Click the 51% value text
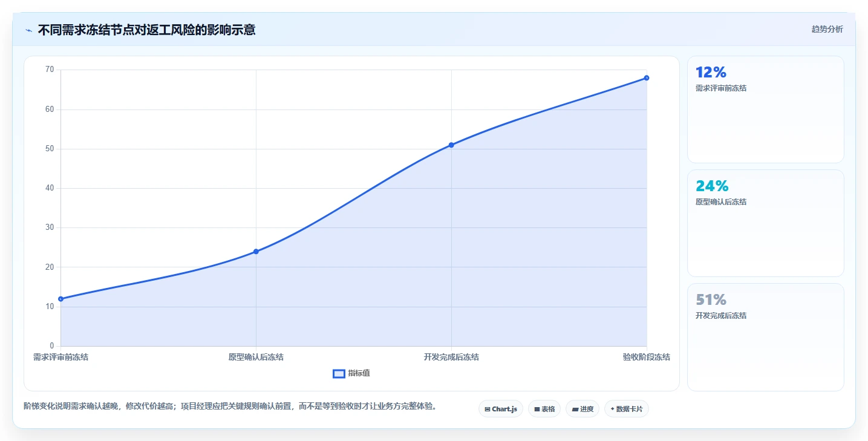868x441 pixels. click(x=711, y=300)
